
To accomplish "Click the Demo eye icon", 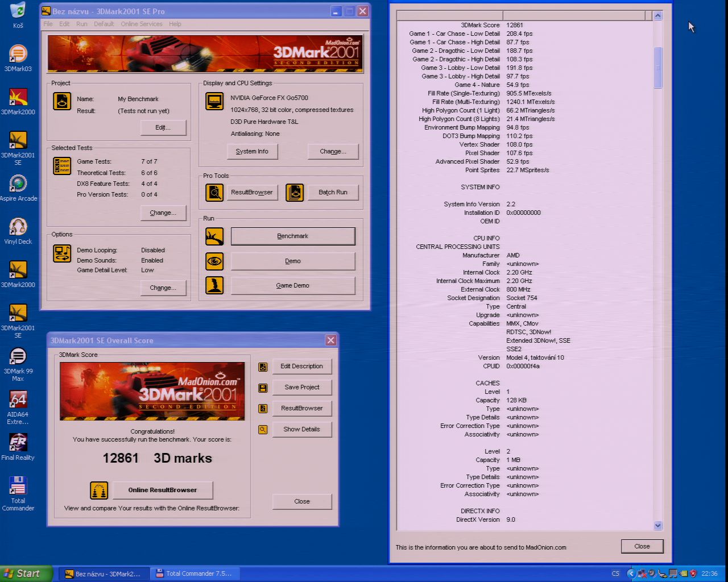I will (214, 261).
